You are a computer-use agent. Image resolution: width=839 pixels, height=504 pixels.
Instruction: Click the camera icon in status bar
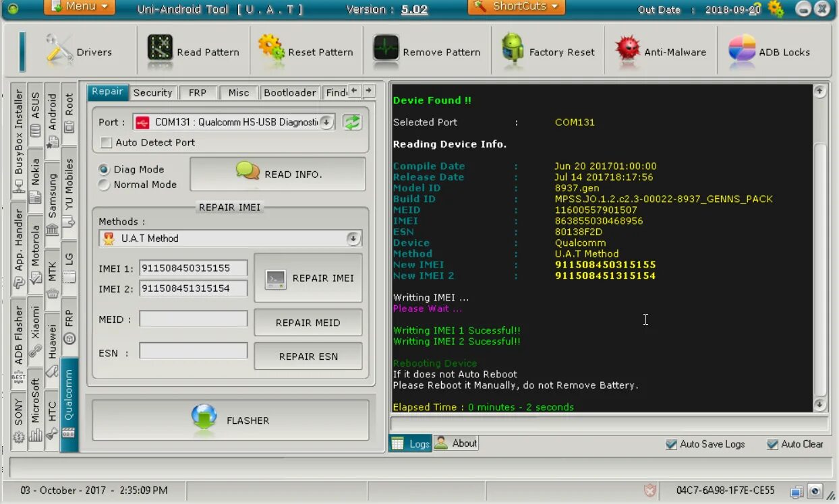tap(815, 491)
